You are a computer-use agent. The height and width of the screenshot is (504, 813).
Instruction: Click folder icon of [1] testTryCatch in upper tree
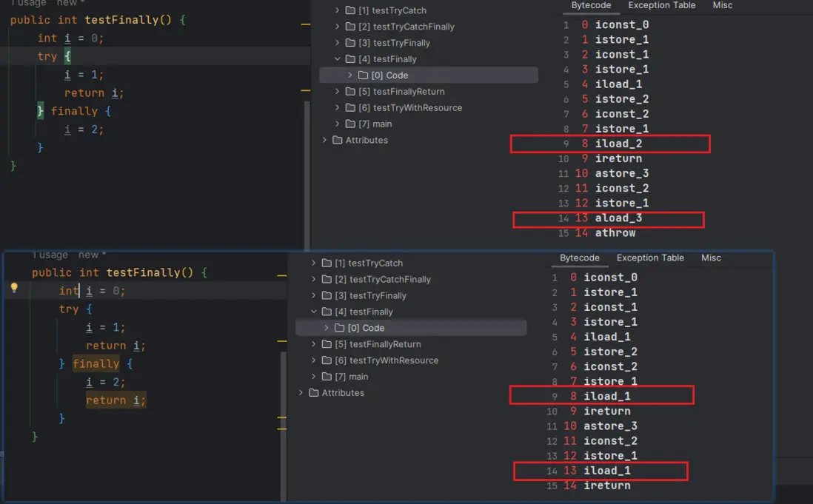click(350, 10)
